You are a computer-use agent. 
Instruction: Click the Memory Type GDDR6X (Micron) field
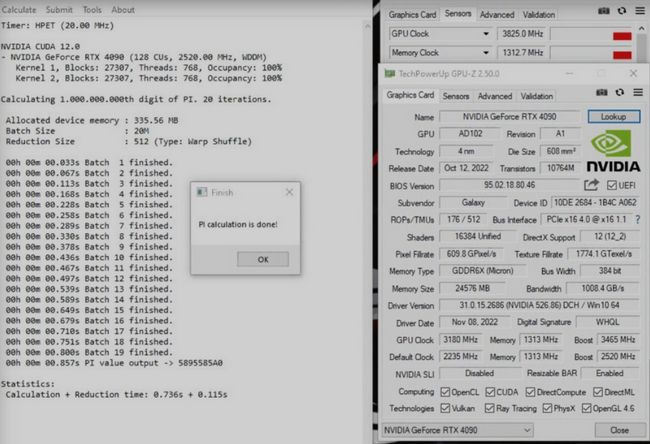[483, 271]
